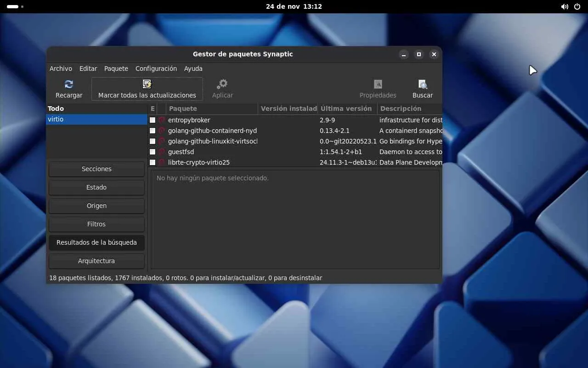Click the 'Data Plane Developm' description
The height and width of the screenshot is (368, 588).
tap(411, 162)
